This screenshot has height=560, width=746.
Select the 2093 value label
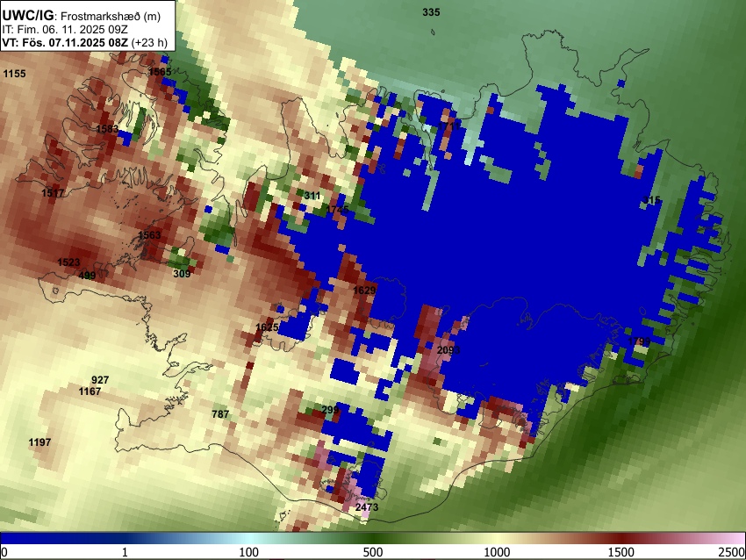448,349
